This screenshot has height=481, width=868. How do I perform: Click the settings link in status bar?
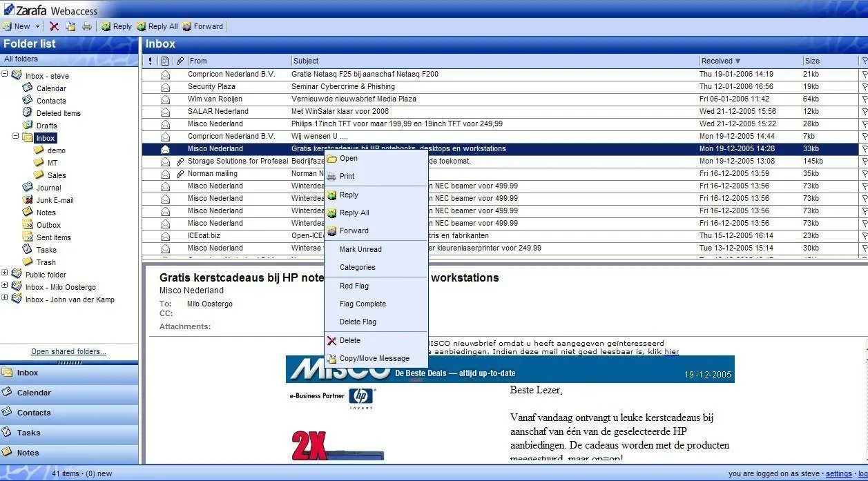pos(838,473)
